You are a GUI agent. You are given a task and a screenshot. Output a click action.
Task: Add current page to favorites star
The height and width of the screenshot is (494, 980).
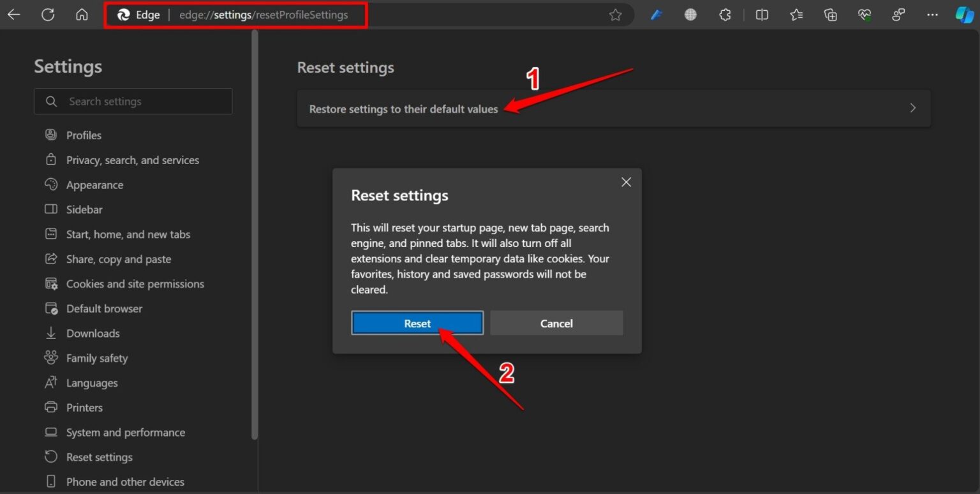point(616,14)
